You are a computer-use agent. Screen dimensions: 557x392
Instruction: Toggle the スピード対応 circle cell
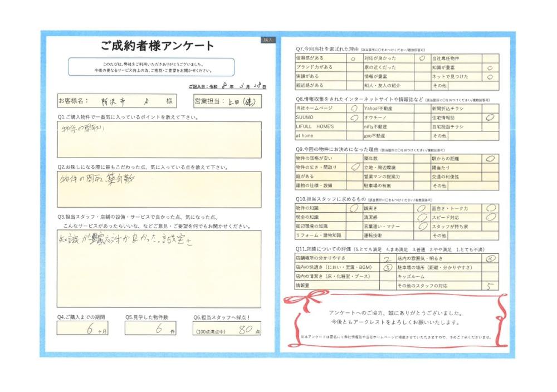tap(490, 218)
